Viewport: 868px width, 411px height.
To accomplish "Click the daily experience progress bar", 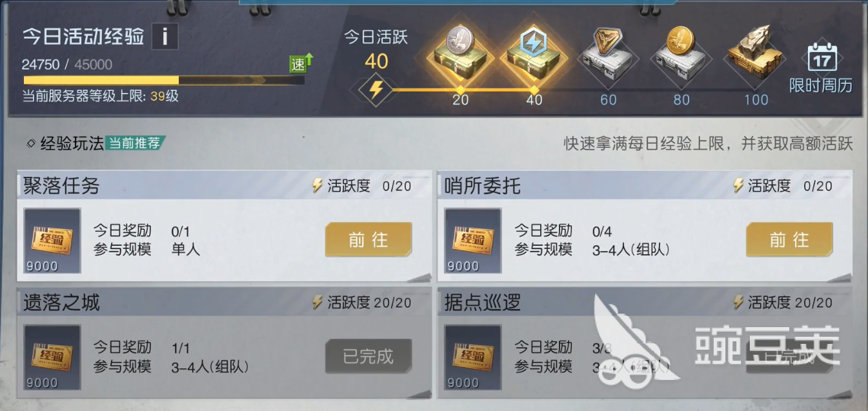I will 164,81.
